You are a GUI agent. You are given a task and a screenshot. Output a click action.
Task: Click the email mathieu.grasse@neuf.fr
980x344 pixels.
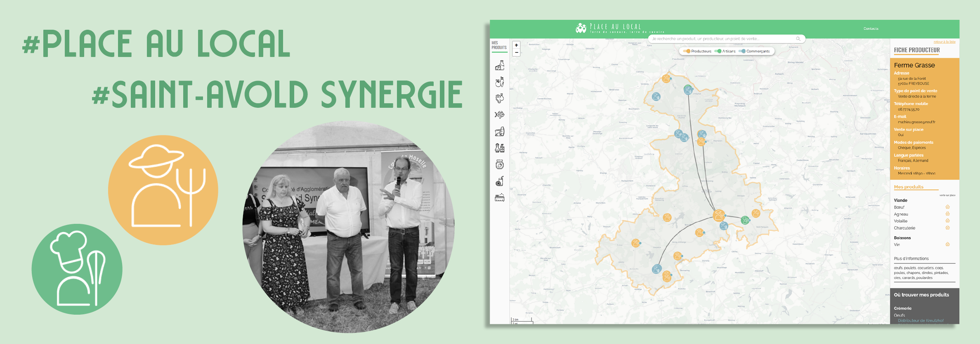pos(916,122)
